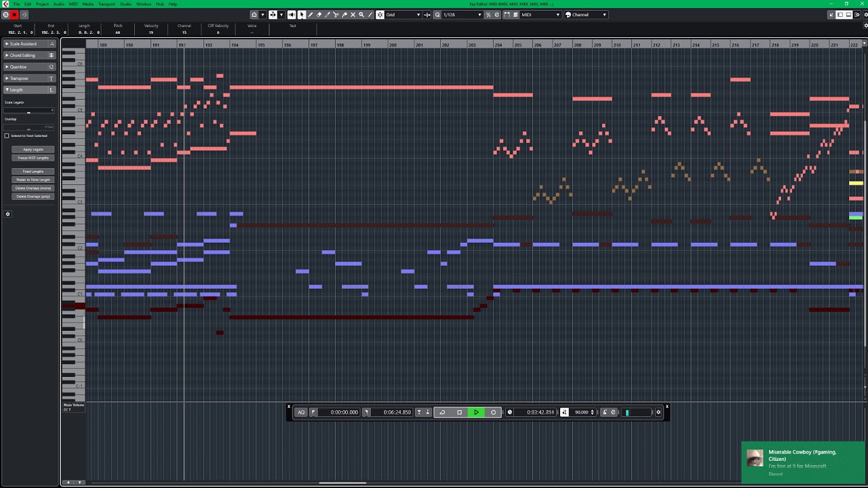Enable Extend to Next Selected checkbox
Image resolution: width=868 pixels, height=488 pixels.
point(7,136)
